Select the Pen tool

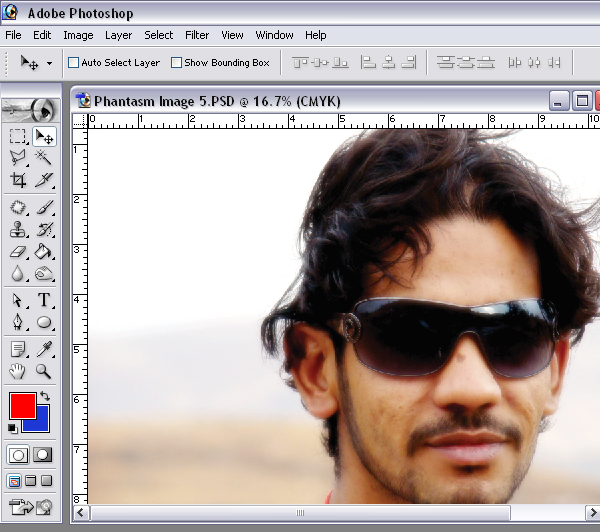[18, 322]
